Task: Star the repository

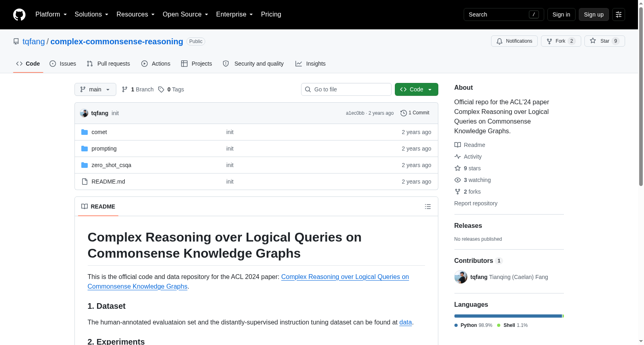Action: (605, 41)
